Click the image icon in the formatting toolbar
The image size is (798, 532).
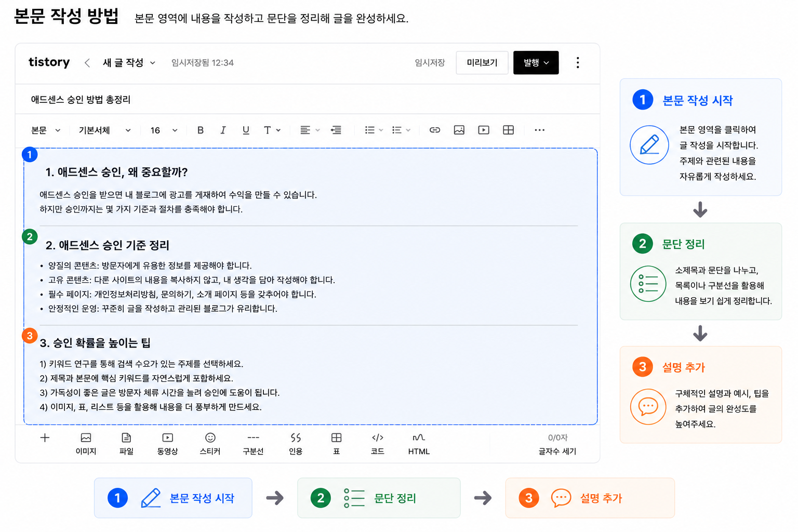click(459, 130)
